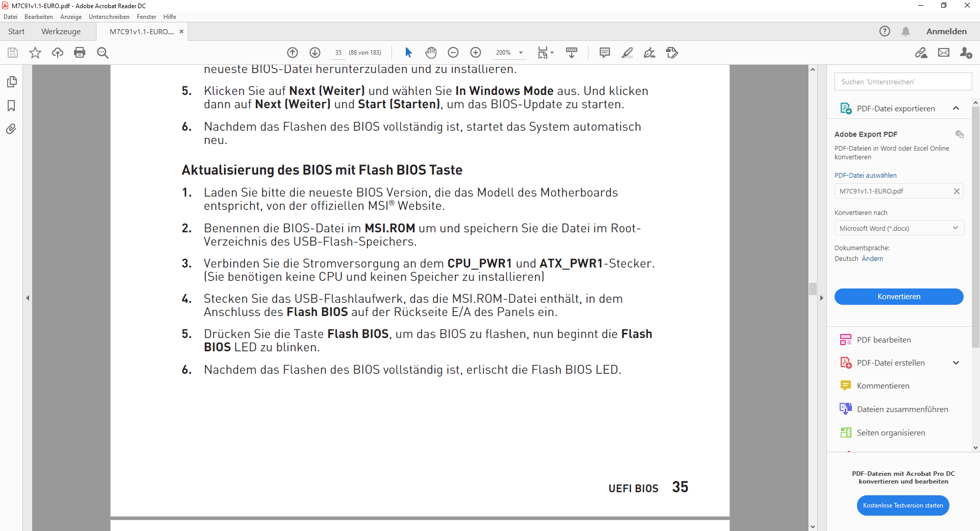
Task: Activate the selection arrow tool
Action: [x=408, y=53]
